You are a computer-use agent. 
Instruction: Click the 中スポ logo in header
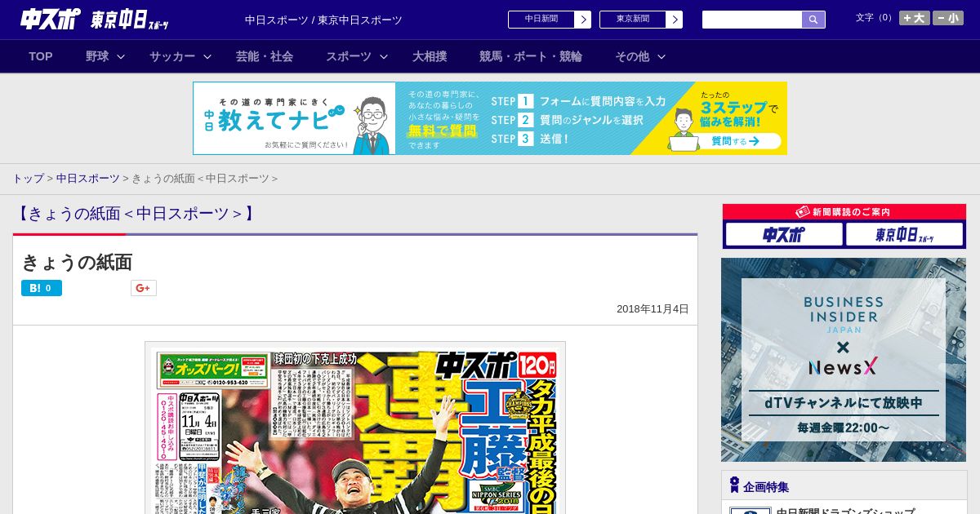51,20
